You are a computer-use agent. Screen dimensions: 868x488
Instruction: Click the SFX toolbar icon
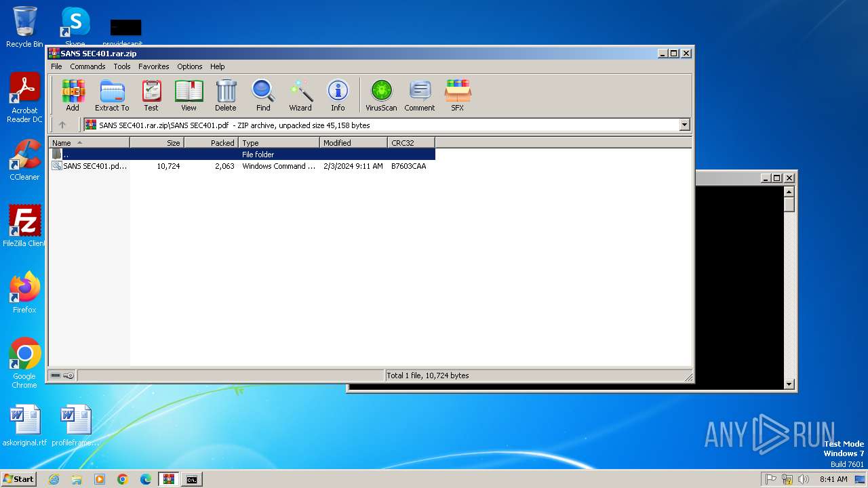458,95
